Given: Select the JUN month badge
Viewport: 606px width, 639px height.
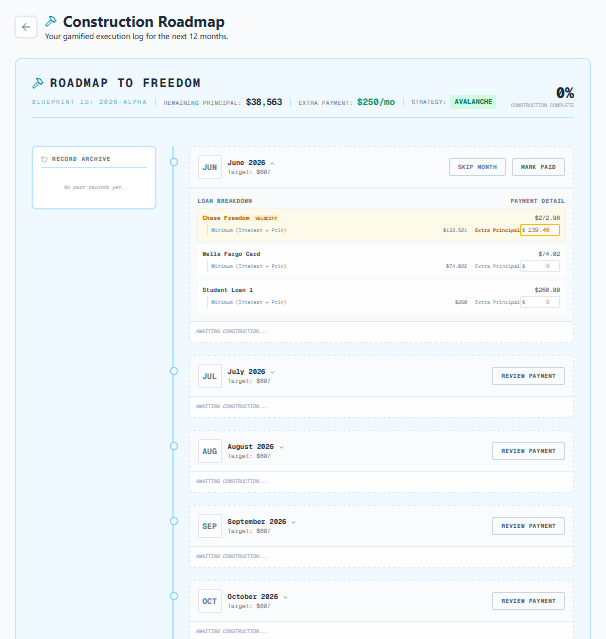Looking at the screenshot, I should pyautogui.click(x=210, y=167).
